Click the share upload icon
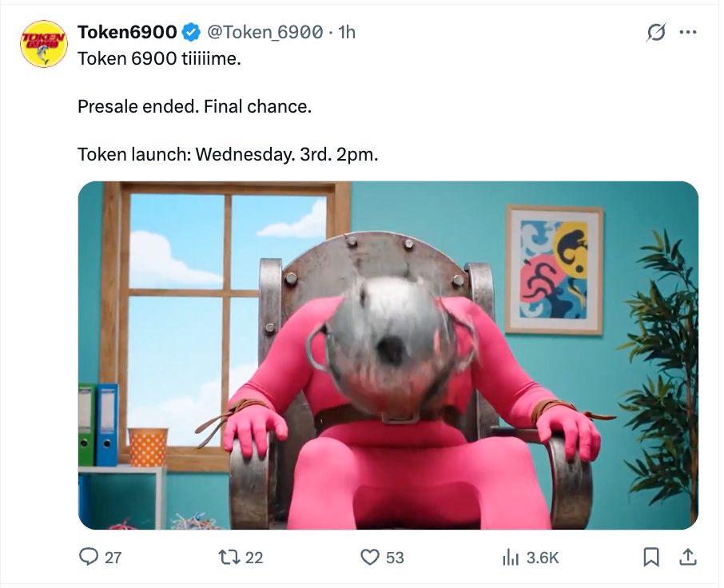 (688, 557)
